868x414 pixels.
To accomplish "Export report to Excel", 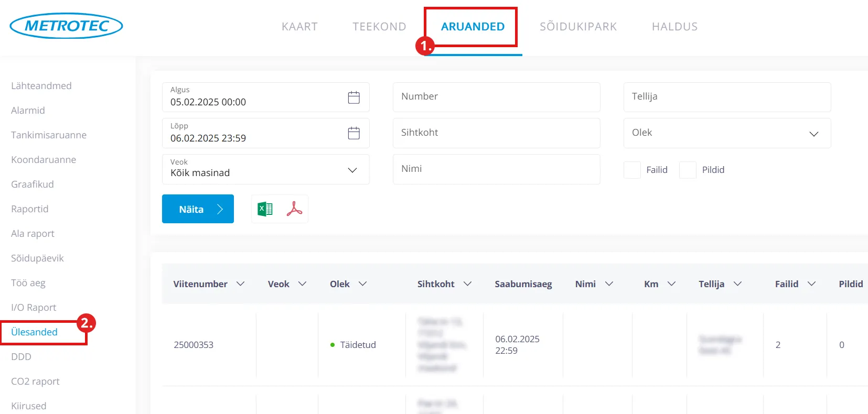I will 265,209.
